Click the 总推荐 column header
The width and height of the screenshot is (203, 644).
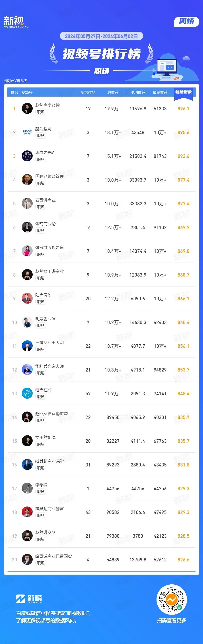point(113,93)
